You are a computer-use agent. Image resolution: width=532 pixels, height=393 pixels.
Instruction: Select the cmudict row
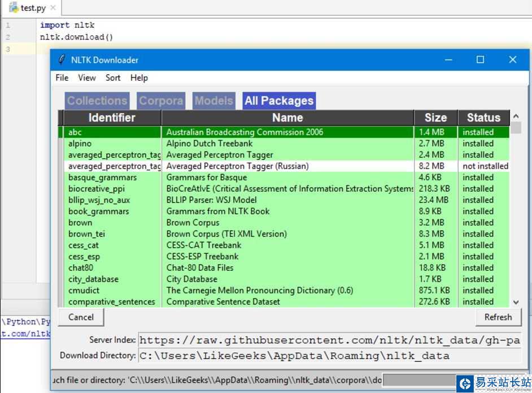point(284,291)
